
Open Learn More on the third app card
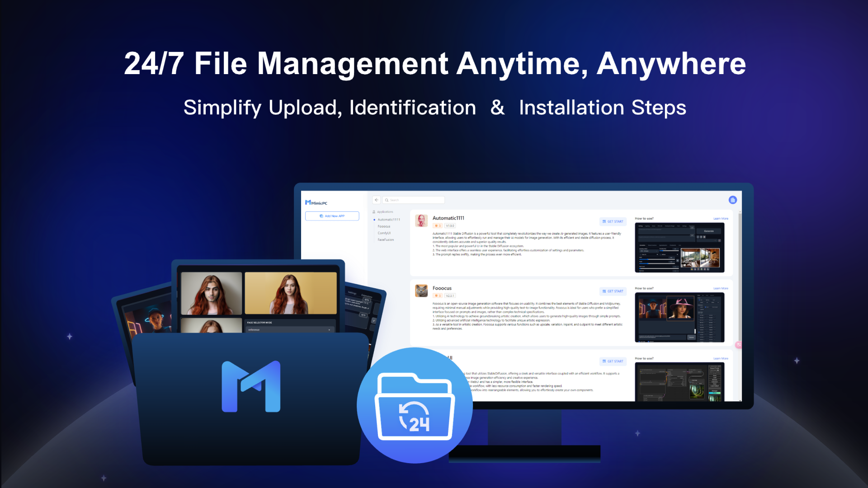[721, 358]
